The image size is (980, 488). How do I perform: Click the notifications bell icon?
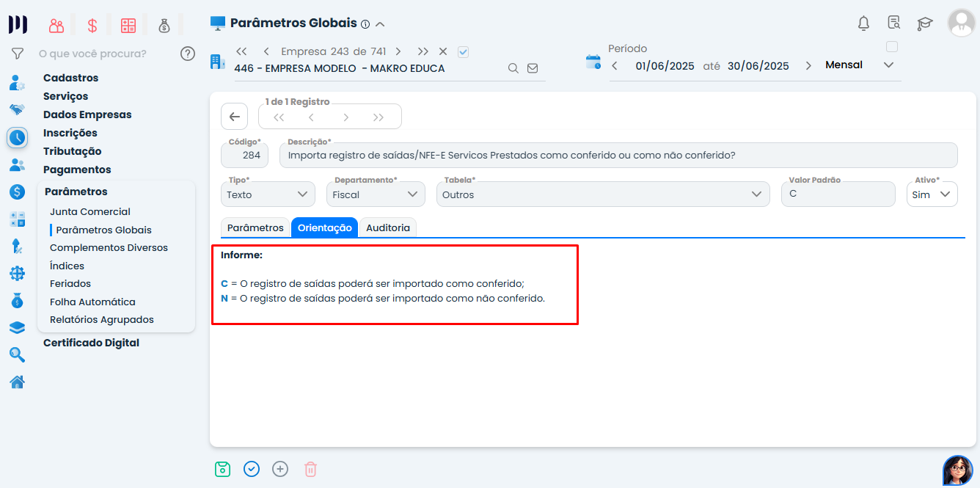pyautogui.click(x=863, y=23)
